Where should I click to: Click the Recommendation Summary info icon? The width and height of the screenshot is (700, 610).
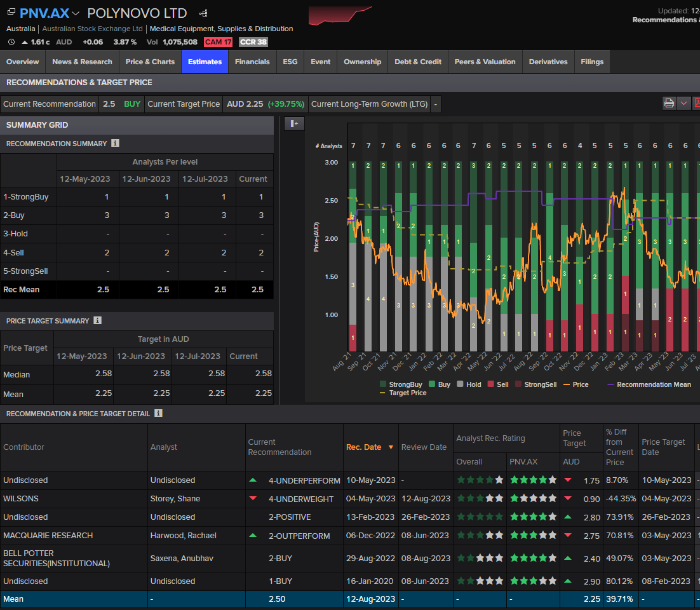pos(115,144)
